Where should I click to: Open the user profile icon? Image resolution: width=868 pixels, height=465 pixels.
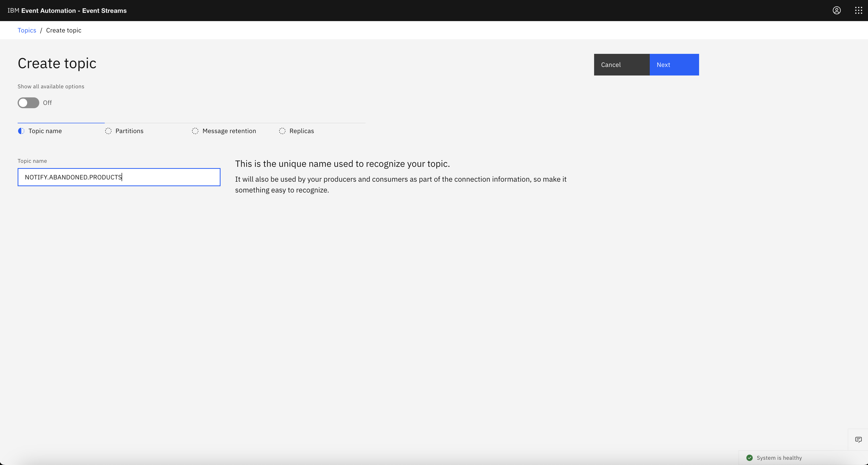(x=837, y=10)
